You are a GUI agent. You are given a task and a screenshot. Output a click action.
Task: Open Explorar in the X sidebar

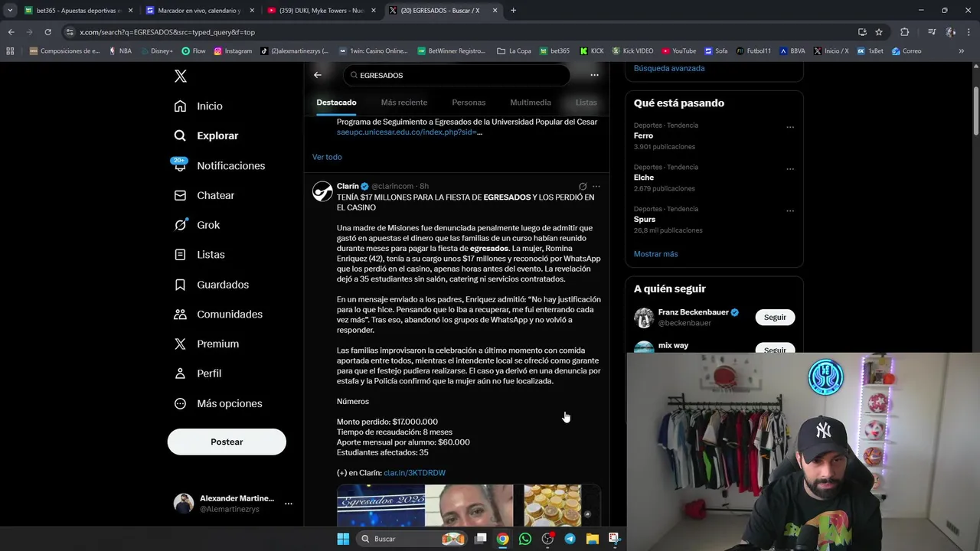(x=206, y=135)
